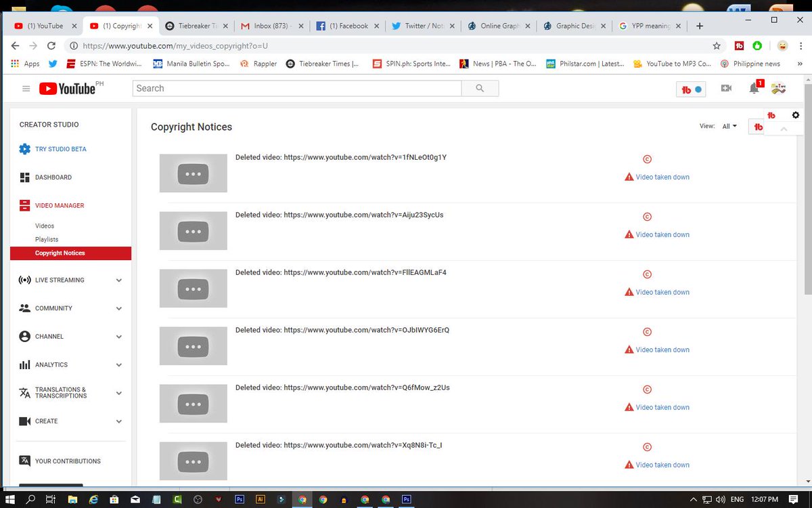Screen dimensions: 812x508
Task: Open the Philippine news bookmark
Action: (750, 64)
